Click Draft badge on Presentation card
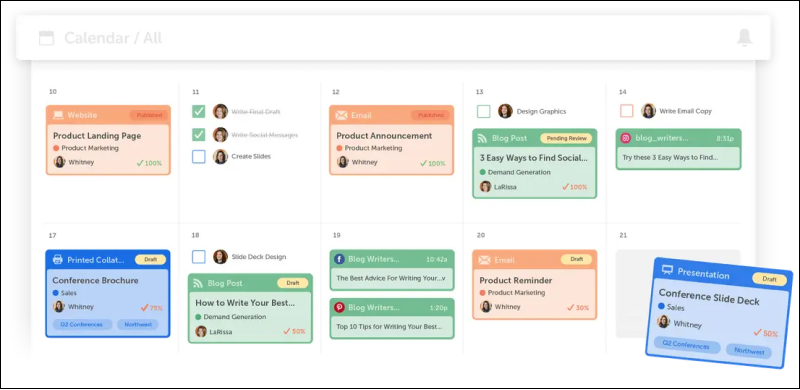Image resolution: width=800 pixels, height=390 pixels. pos(769,279)
